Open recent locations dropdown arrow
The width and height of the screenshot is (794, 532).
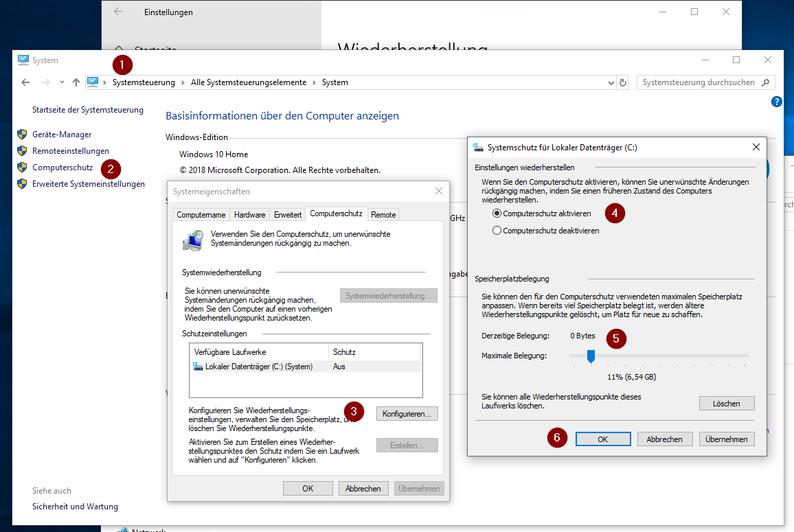(62, 82)
